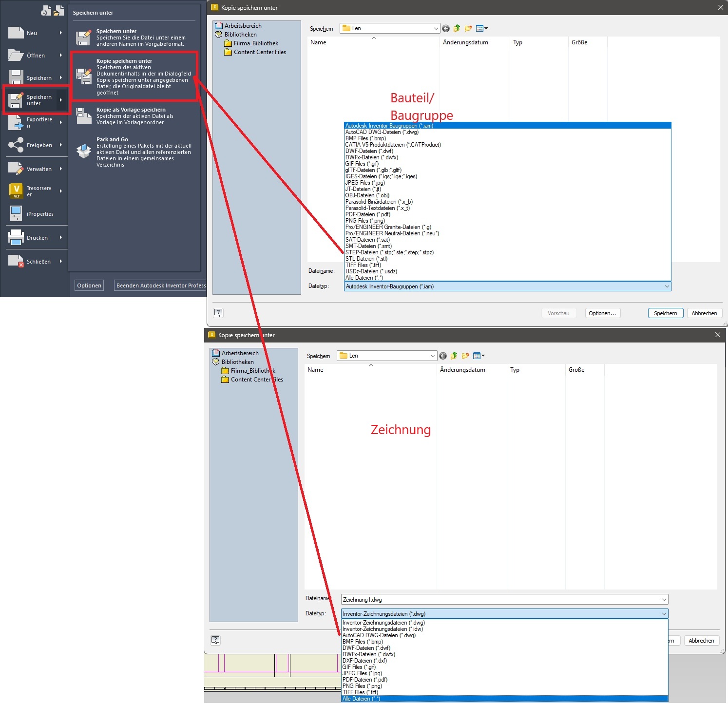Click the help icon in the .iam dialog
Viewport: 728px width, 704px height.
point(219,313)
